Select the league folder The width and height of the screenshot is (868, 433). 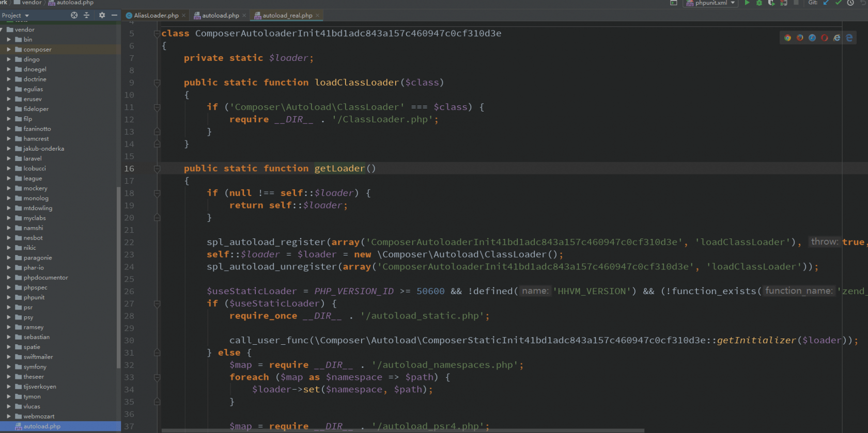point(33,179)
